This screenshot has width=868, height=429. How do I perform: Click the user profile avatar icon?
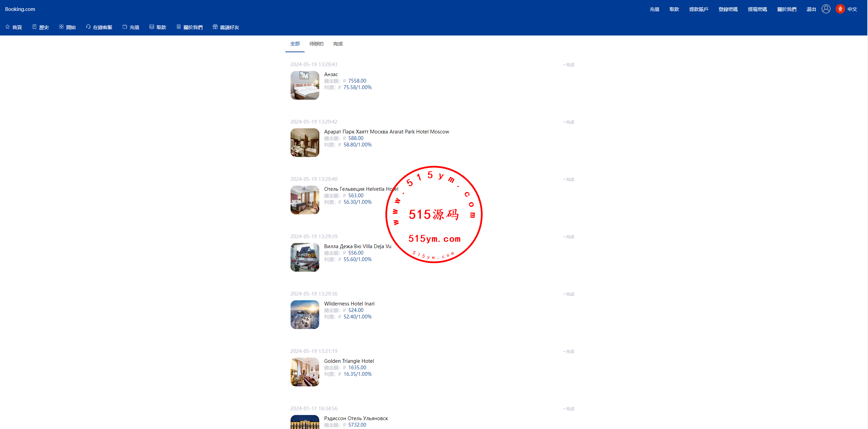tap(826, 9)
